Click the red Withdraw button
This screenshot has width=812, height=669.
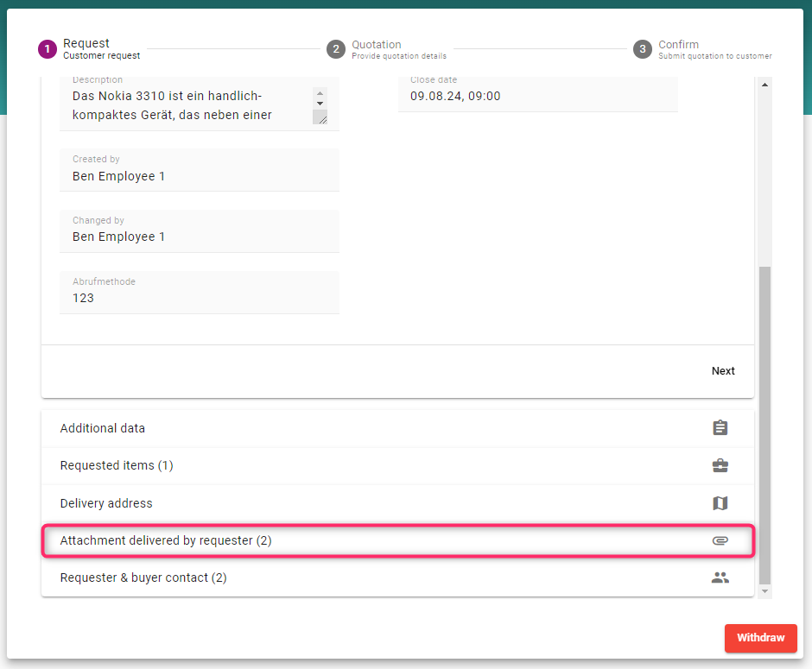pyautogui.click(x=760, y=638)
